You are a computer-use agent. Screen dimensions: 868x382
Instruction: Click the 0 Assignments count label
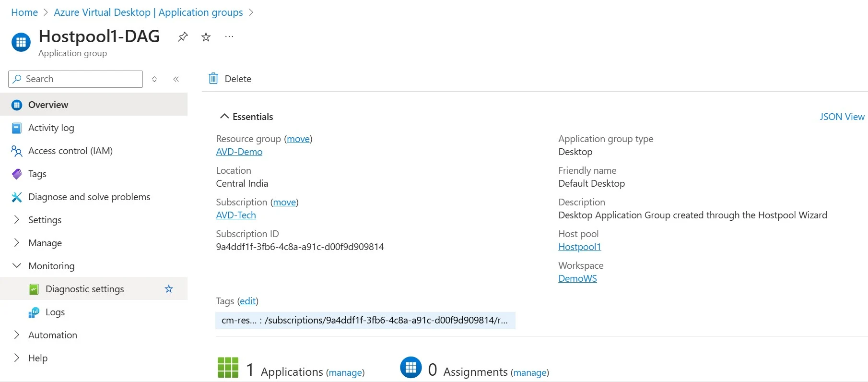(468, 370)
